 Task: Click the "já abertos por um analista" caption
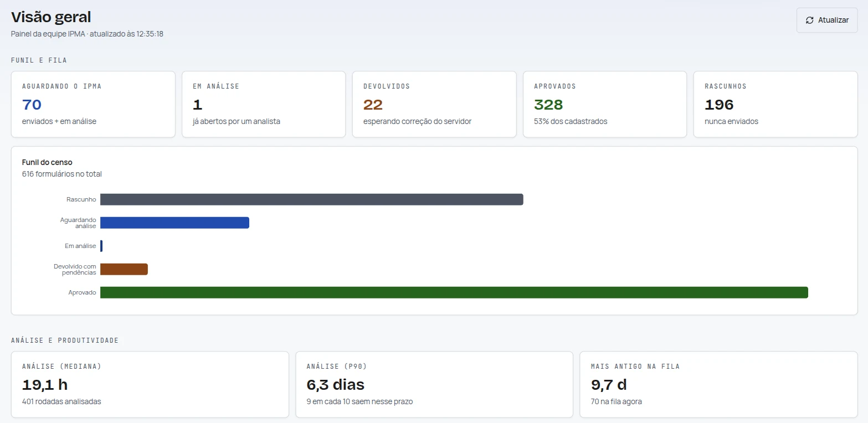237,121
